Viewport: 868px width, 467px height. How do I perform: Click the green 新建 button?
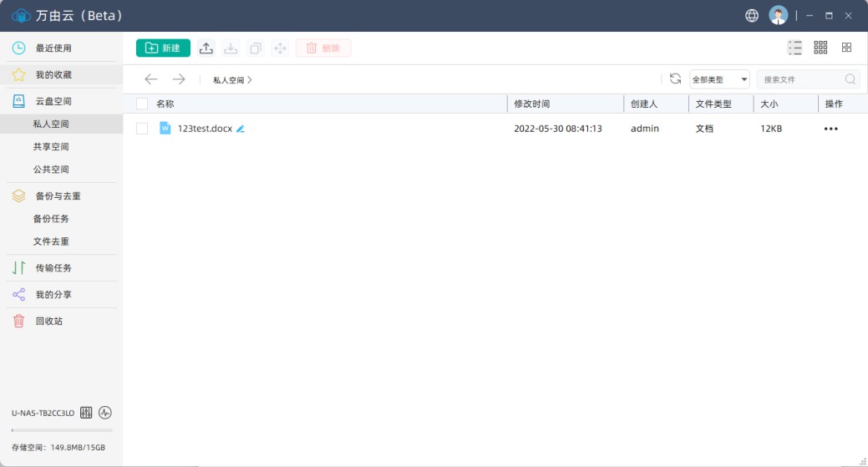click(x=163, y=48)
